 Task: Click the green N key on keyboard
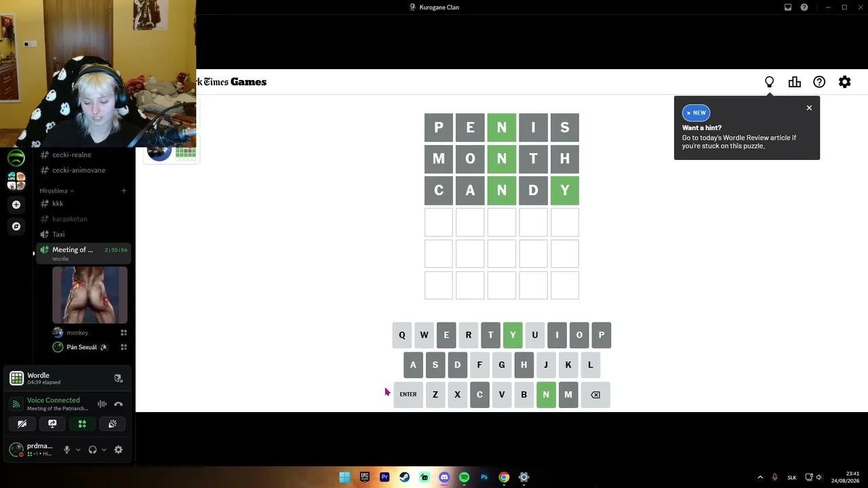coord(546,394)
